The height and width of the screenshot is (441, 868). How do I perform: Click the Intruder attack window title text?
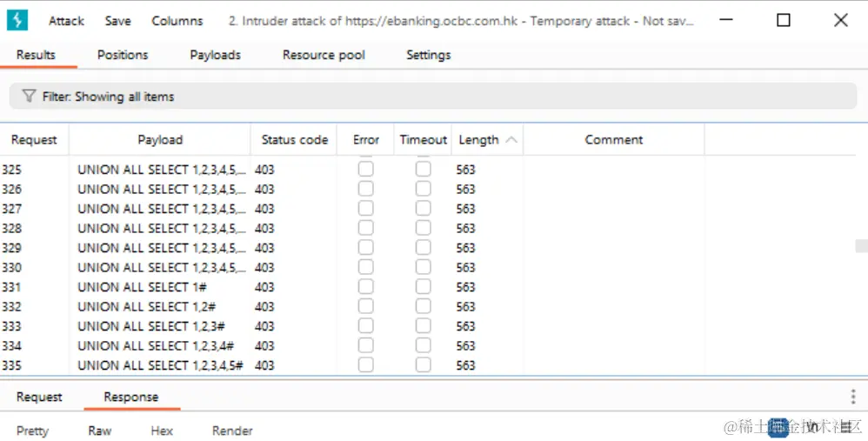pyautogui.click(x=461, y=21)
